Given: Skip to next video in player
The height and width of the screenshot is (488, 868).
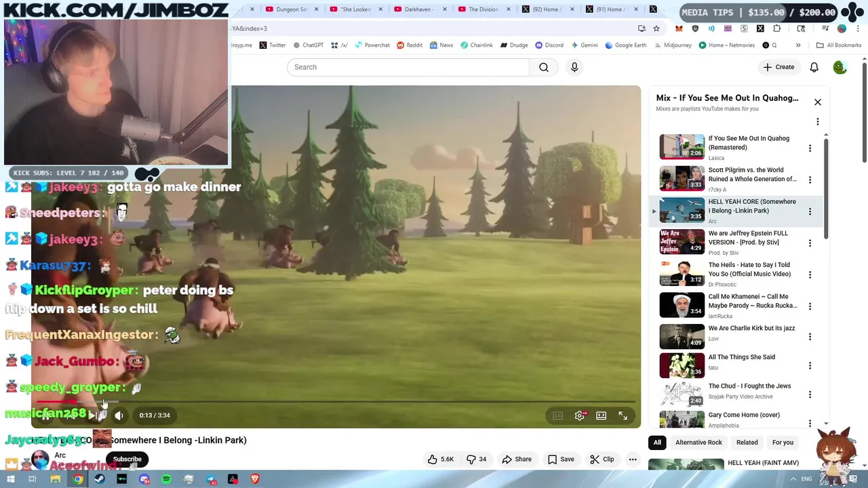Looking at the screenshot, I should click(92, 415).
